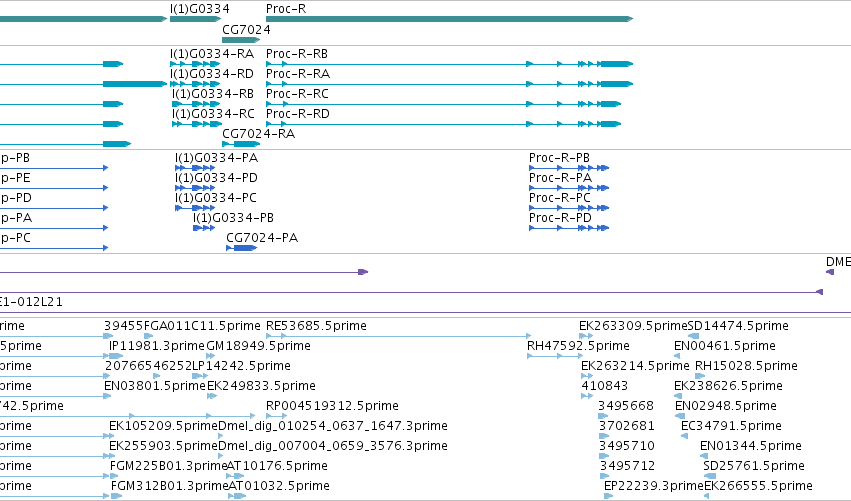851x501 pixels.
Task: Click EST EK263214.5prime
Action: (x=635, y=366)
